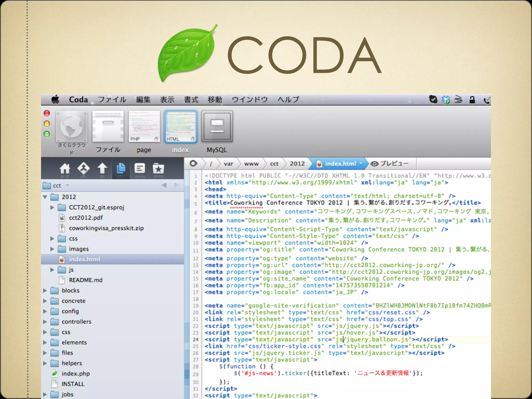Open the Clips icon in sidebar
This screenshot has height=399, width=532.
(140, 169)
